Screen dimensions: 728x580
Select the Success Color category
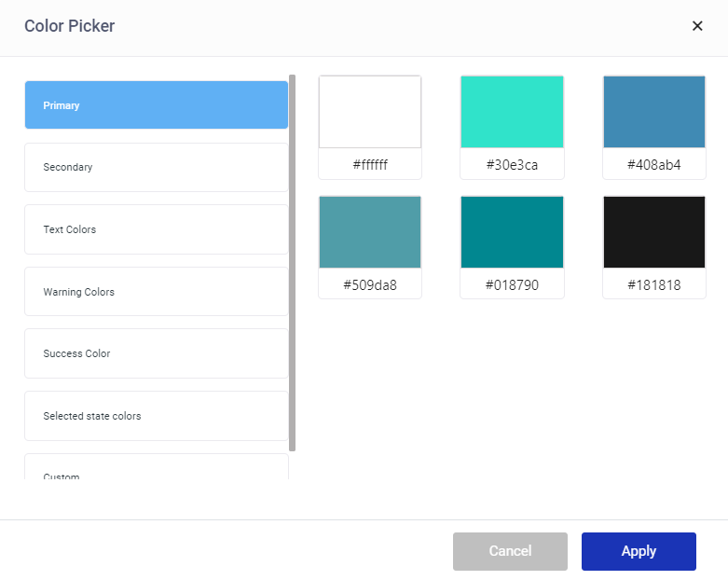(156, 353)
